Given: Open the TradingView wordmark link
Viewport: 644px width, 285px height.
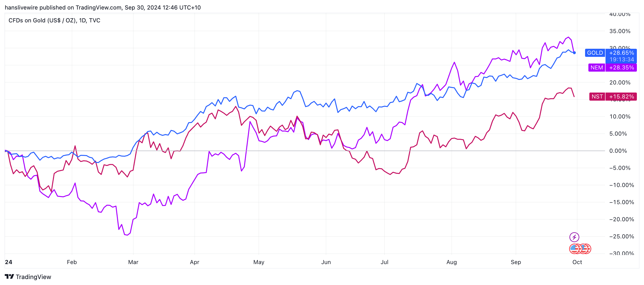Looking at the screenshot, I should tap(33, 277).
